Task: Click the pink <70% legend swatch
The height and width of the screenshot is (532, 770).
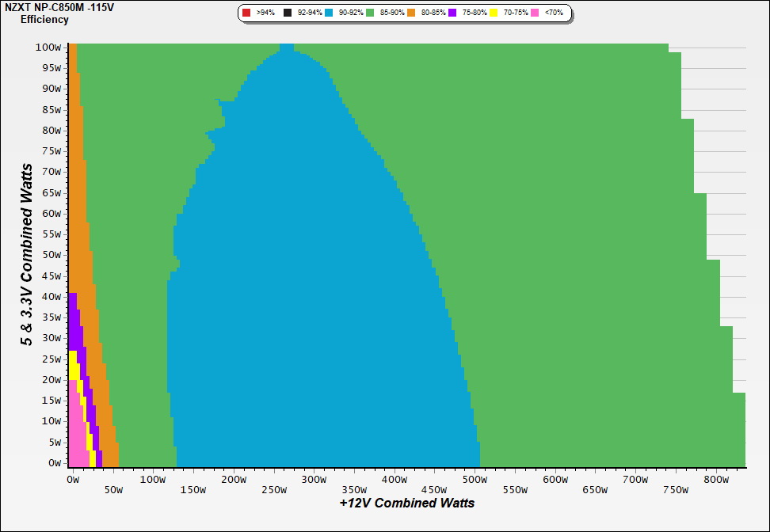Action: [x=536, y=13]
